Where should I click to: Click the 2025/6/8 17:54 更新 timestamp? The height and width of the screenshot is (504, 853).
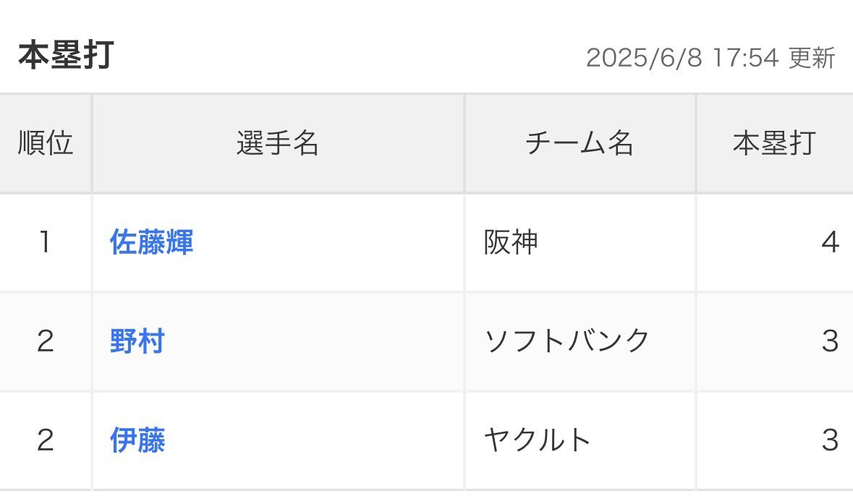coord(710,58)
